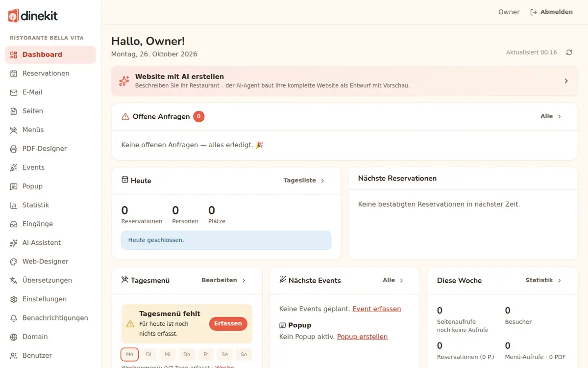Click the Seiten document icon
Screen dimensions: 588x368
[14, 111]
